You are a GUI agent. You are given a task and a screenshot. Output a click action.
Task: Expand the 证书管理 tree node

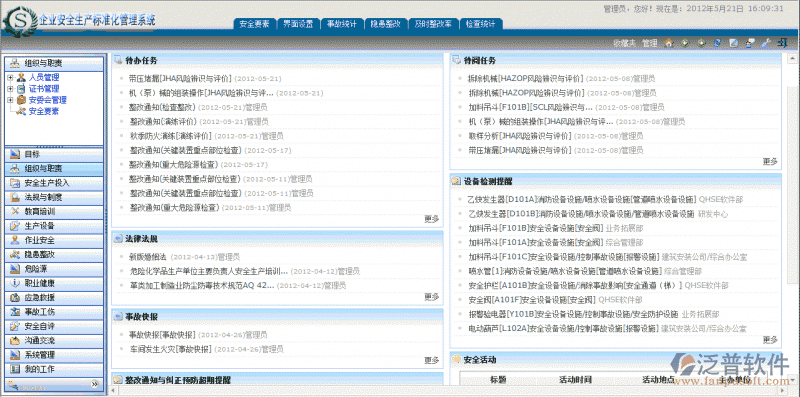click(10, 89)
